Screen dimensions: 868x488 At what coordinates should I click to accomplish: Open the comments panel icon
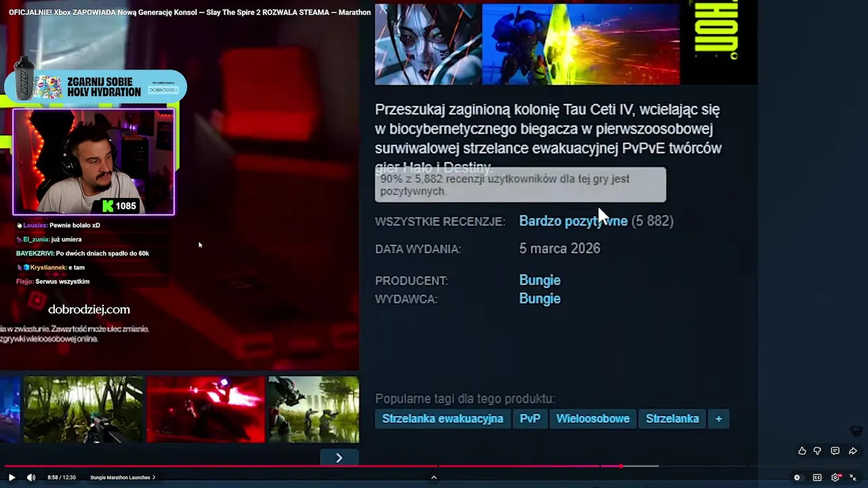tap(835, 451)
